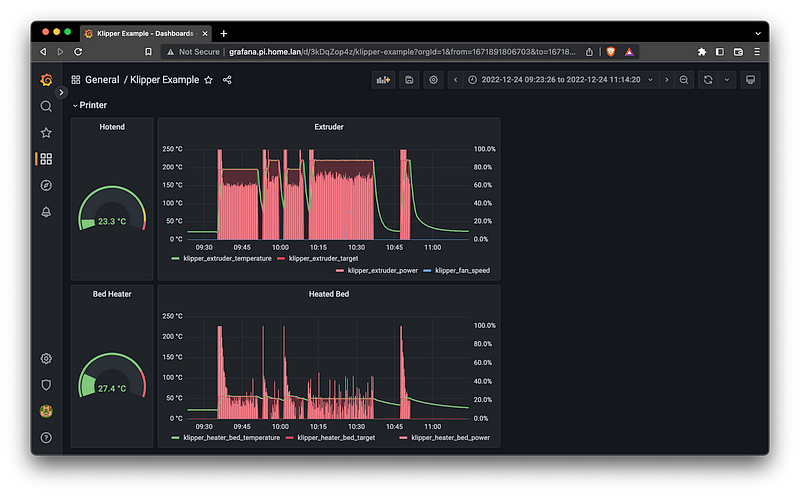Add a new panel to dashboard
800x496 pixels.
click(x=383, y=80)
